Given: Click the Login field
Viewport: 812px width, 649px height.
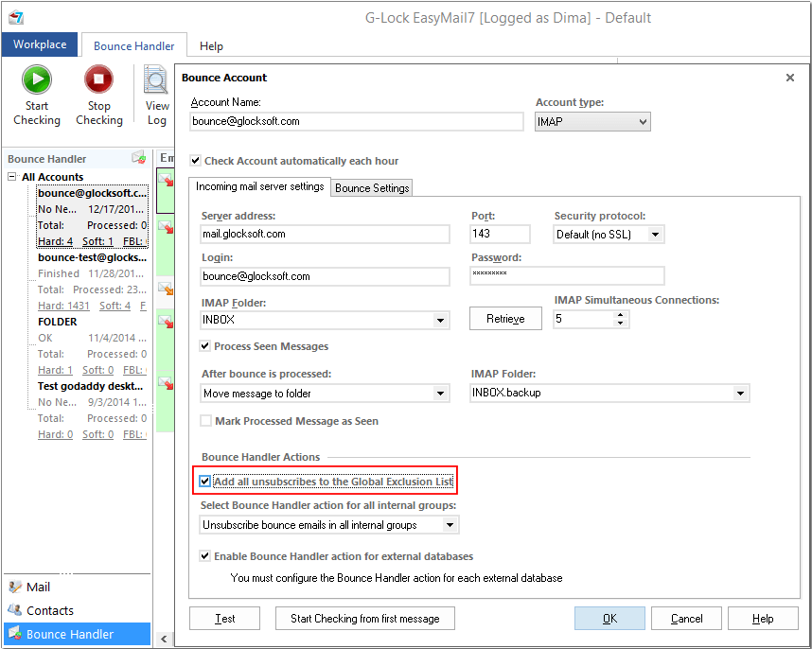Looking at the screenshot, I should click(x=326, y=276).
